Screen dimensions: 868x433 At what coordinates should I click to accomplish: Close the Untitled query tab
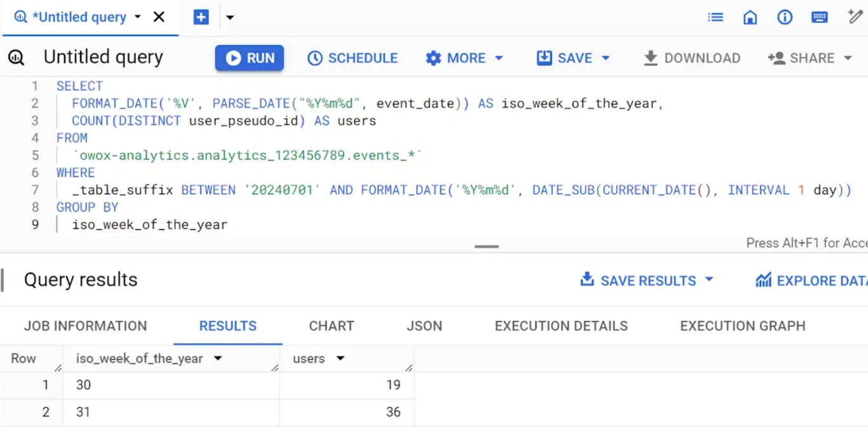(159, 17)
